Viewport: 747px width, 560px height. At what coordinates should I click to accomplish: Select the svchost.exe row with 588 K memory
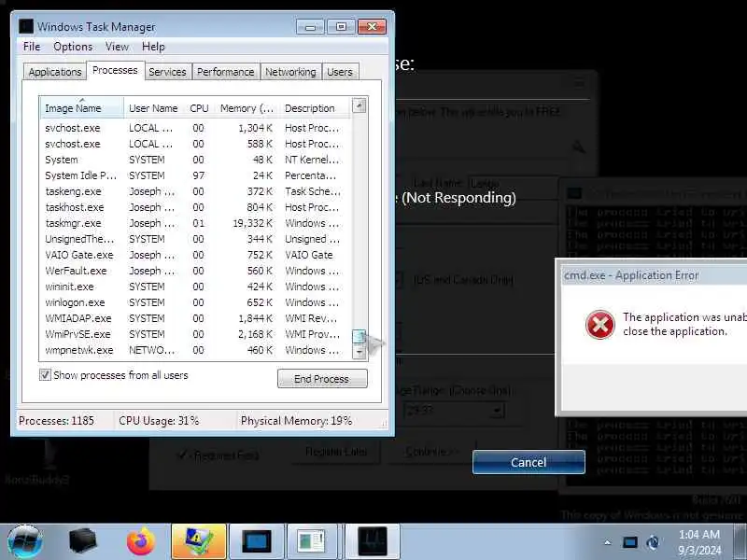(x=195, y=144)
